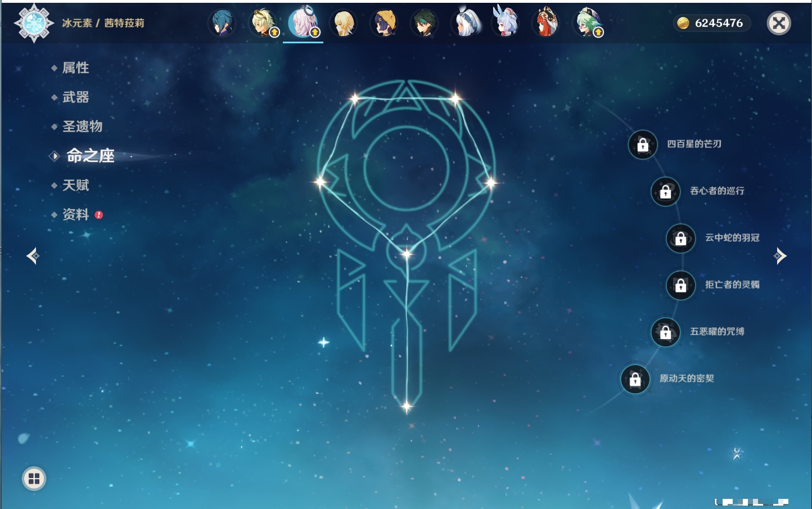Click the constellation name 原动天的密契
The image size is (812, 509).
(x=687, y=379)
